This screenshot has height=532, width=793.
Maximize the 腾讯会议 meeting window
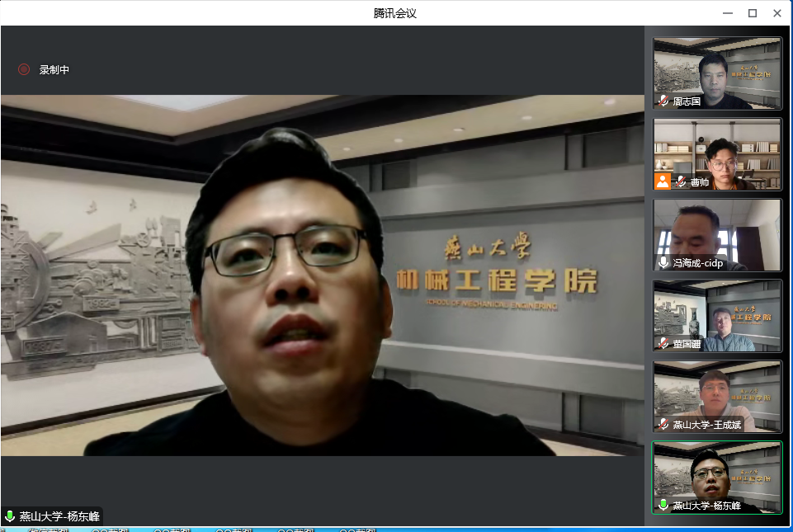click(752, 13)
